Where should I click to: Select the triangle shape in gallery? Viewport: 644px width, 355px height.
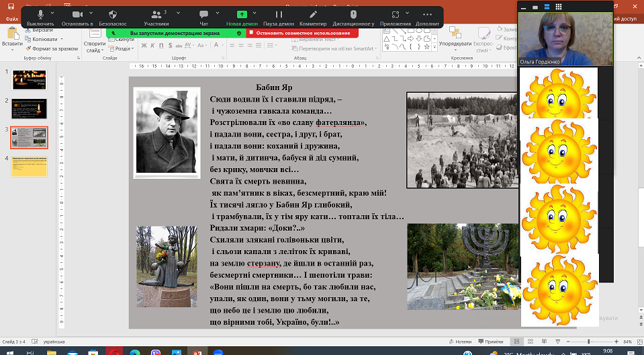coord(387,39)
